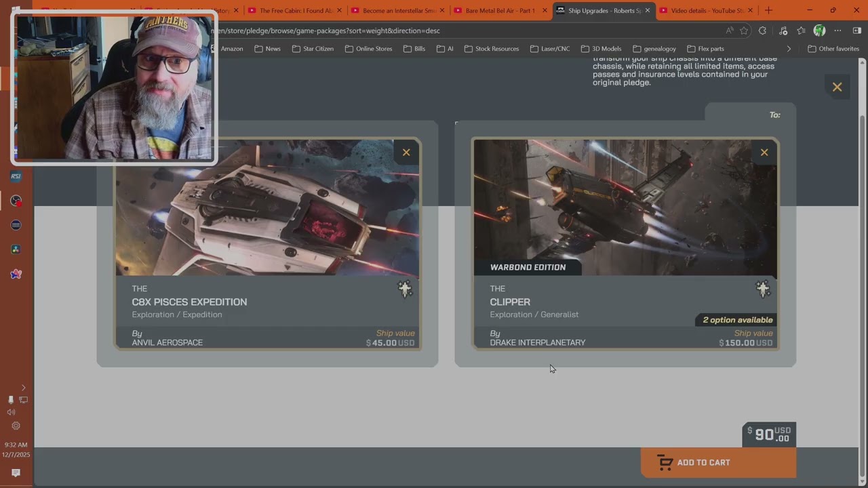Open the AI bookmarks folder
Viewport: 868px width, 488px height.
coord(445,49)
